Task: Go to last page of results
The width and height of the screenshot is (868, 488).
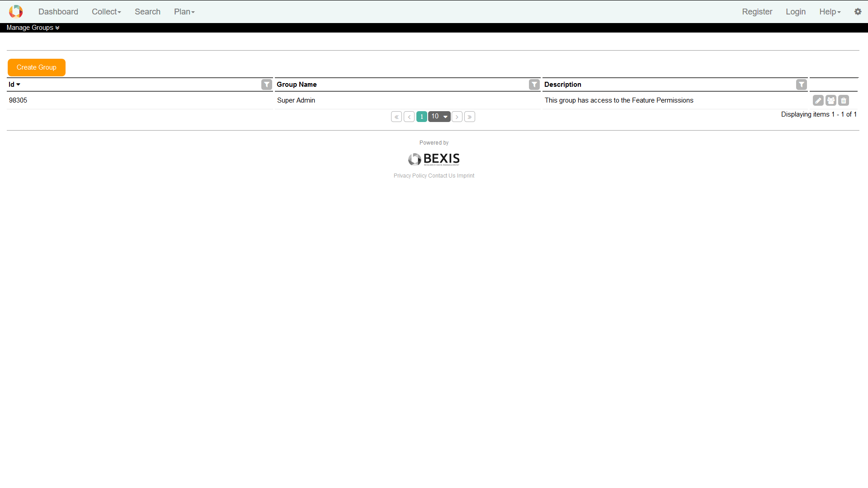Action: [x=470, y=117]
